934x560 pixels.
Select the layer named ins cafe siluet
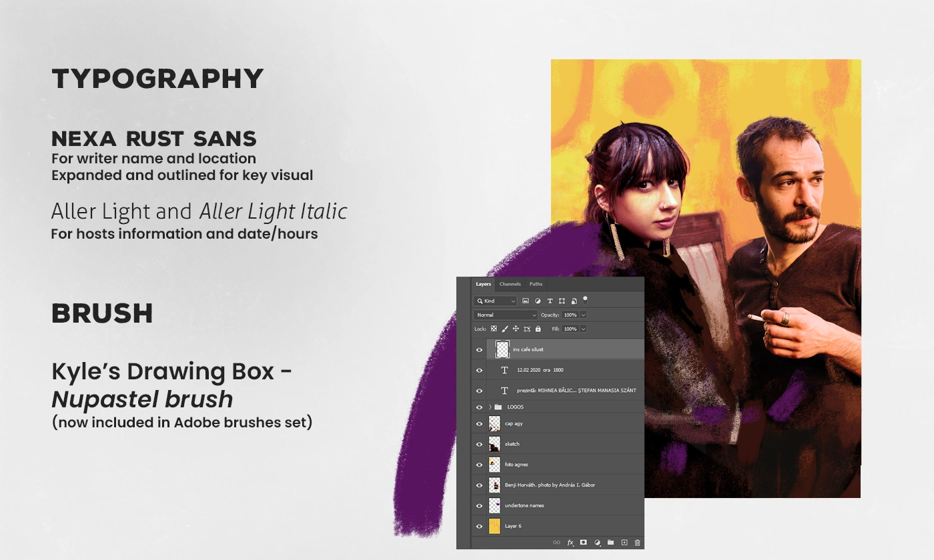528,349
